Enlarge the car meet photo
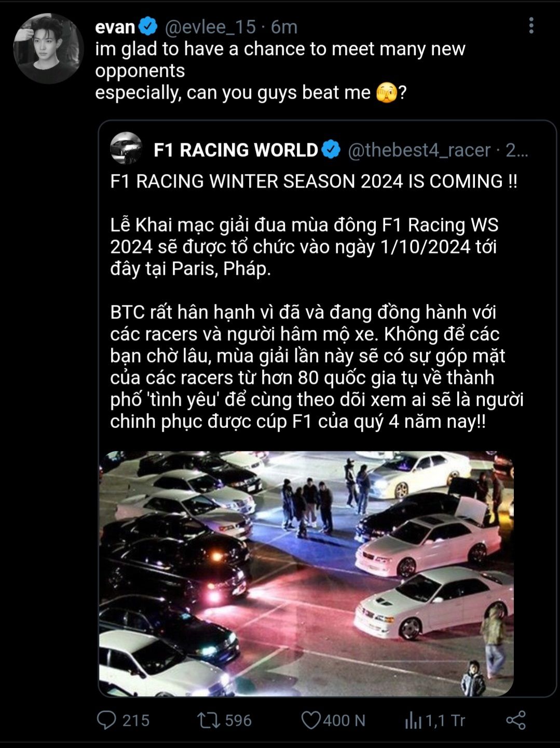560x748 pixels. (x=306, y=573)
